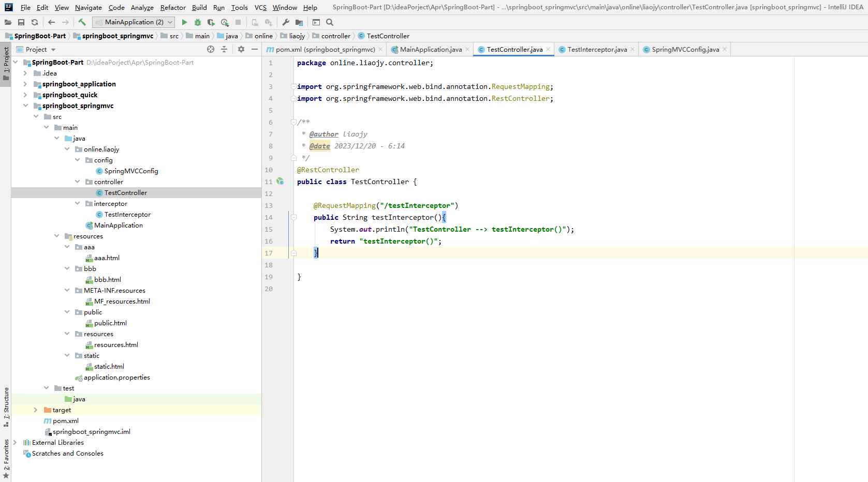
Task: Fold the import statements at line 3
Action: (293, 86)
